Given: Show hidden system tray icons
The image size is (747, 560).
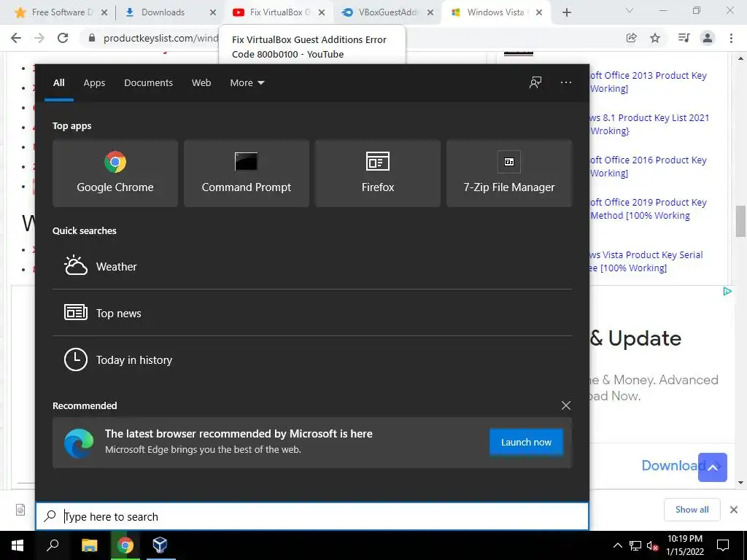Looking at the screenshot, I should click(617, 545).
